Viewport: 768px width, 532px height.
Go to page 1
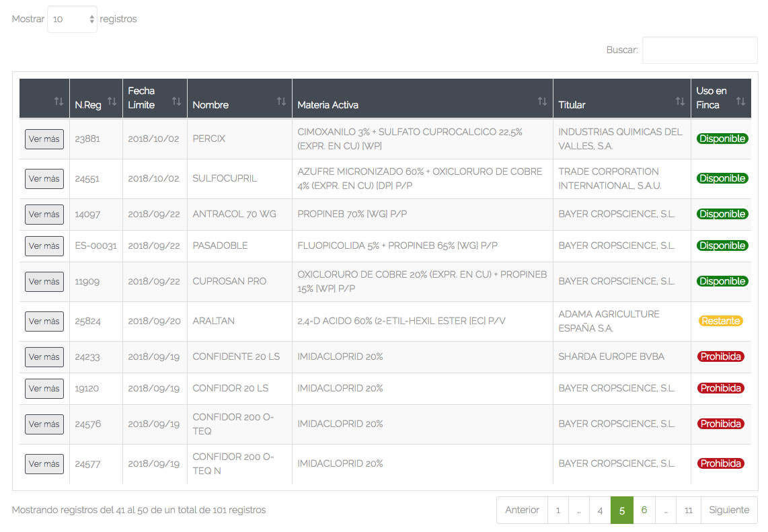558,510
